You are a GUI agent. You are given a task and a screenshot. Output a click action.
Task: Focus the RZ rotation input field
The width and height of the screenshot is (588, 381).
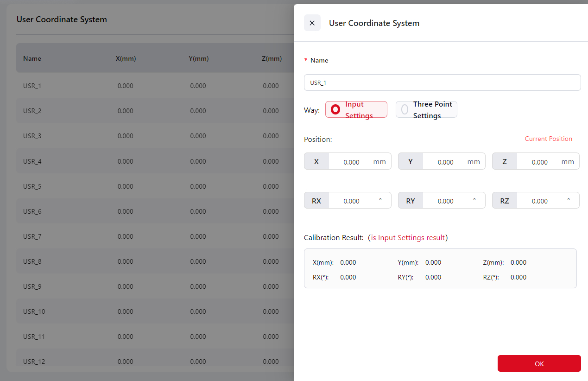pos(539,201)
